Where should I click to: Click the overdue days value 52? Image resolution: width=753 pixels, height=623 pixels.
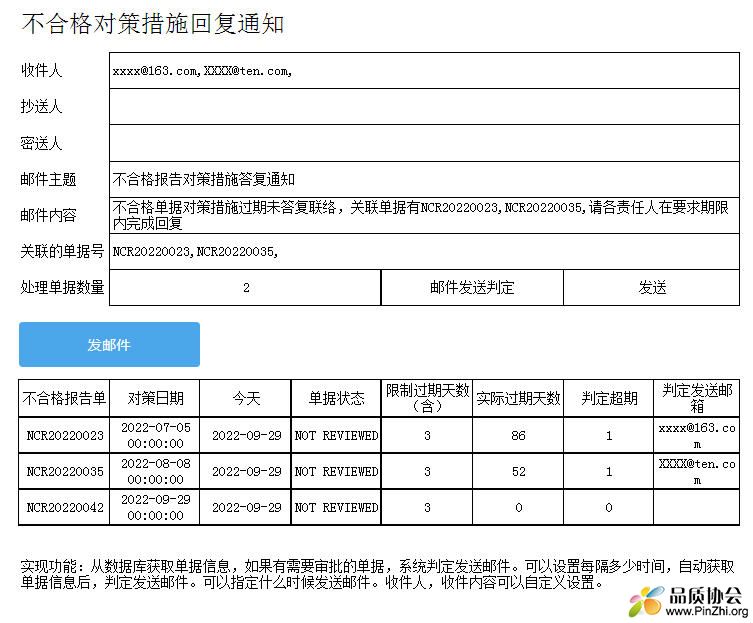[x=518, y=471]
